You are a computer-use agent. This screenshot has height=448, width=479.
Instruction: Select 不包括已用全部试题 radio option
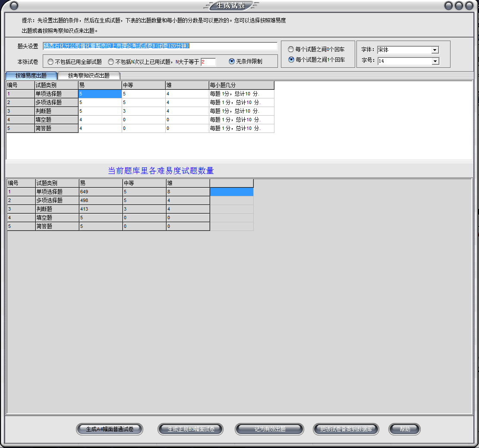pyautogui.click(x=51, y=62)
